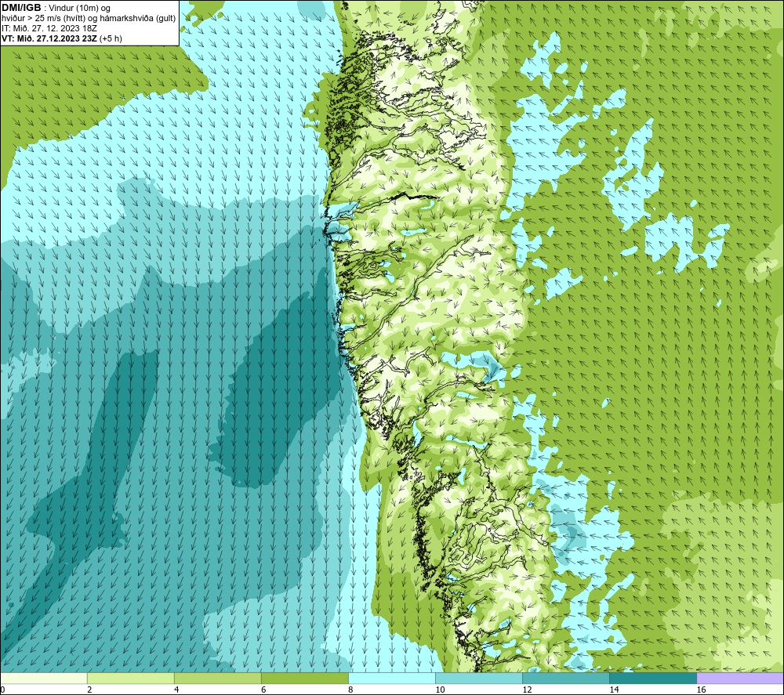This screenshot has width=784, height=695.
Task: Click the legend scale label 6
Action: click(263, 690)
